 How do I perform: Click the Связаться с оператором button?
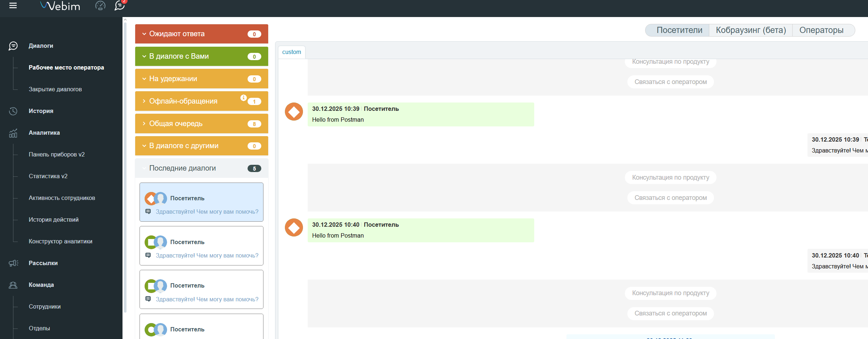point(670,198)
